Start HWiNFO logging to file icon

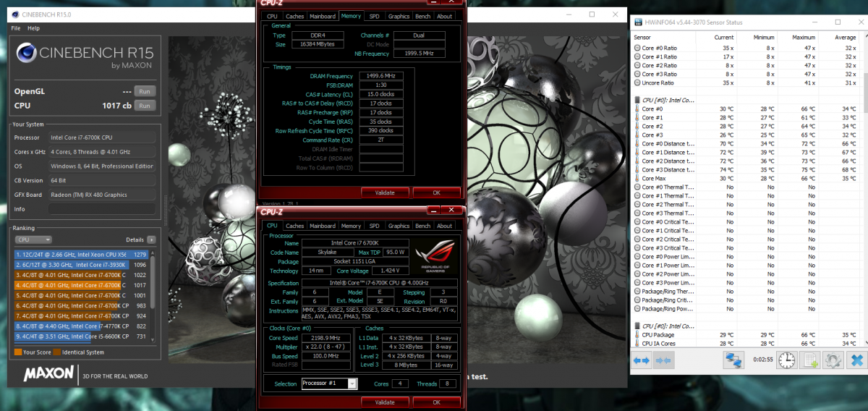pos(811,360)
